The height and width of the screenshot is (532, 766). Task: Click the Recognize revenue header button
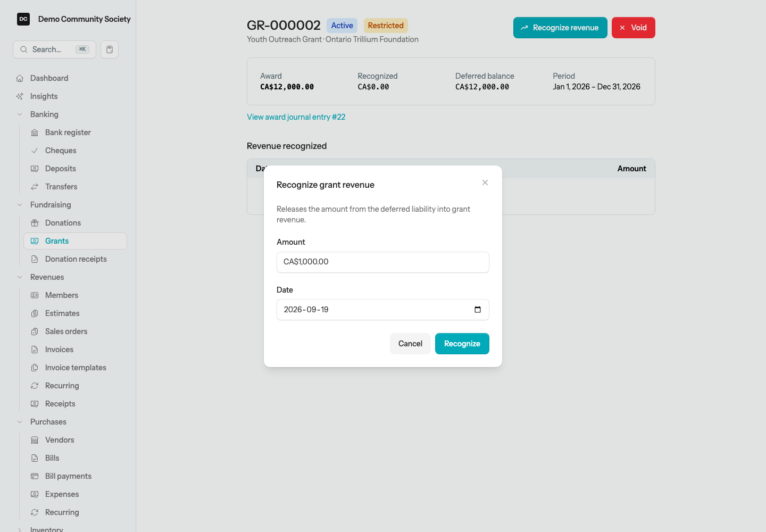click(560, 28)
